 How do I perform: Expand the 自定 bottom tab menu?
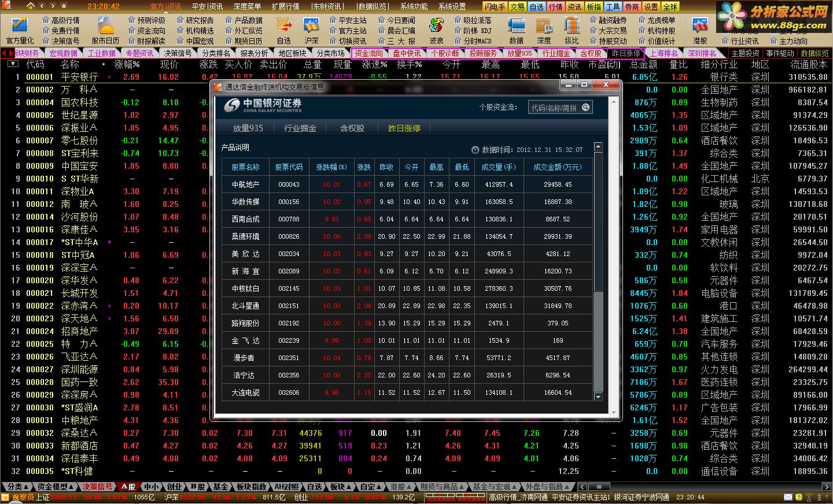[371, 487]
